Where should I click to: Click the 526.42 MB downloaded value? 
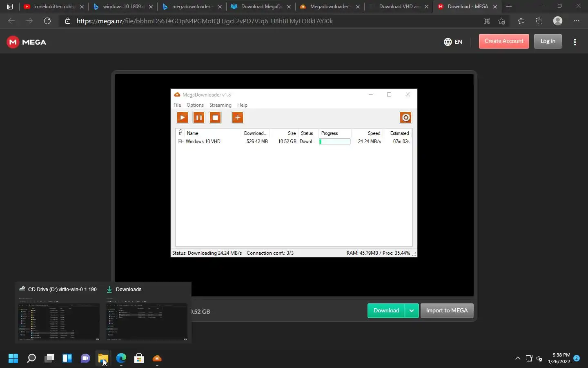point(257,141)
